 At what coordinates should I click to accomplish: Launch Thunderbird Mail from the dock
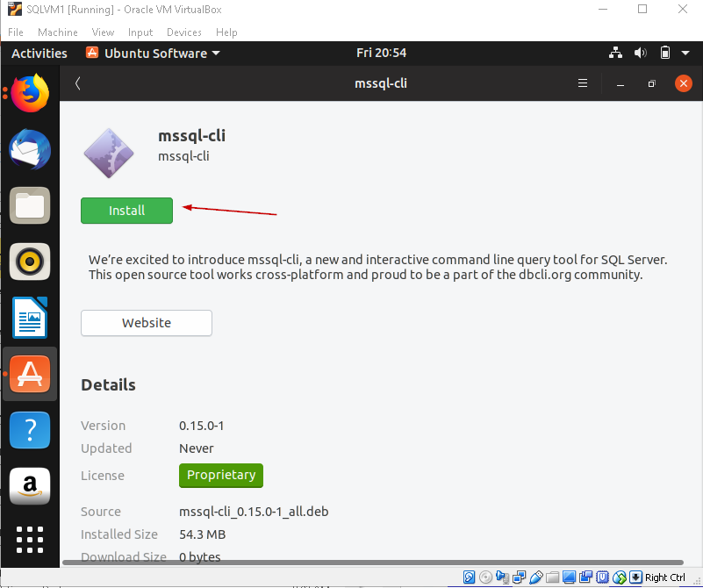point(30,150)
